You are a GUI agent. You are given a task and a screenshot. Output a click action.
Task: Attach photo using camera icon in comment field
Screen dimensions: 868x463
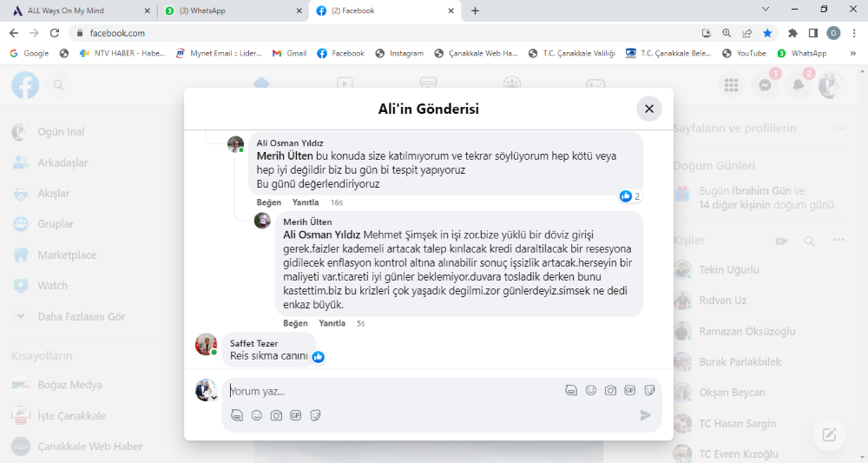(610, 390)
